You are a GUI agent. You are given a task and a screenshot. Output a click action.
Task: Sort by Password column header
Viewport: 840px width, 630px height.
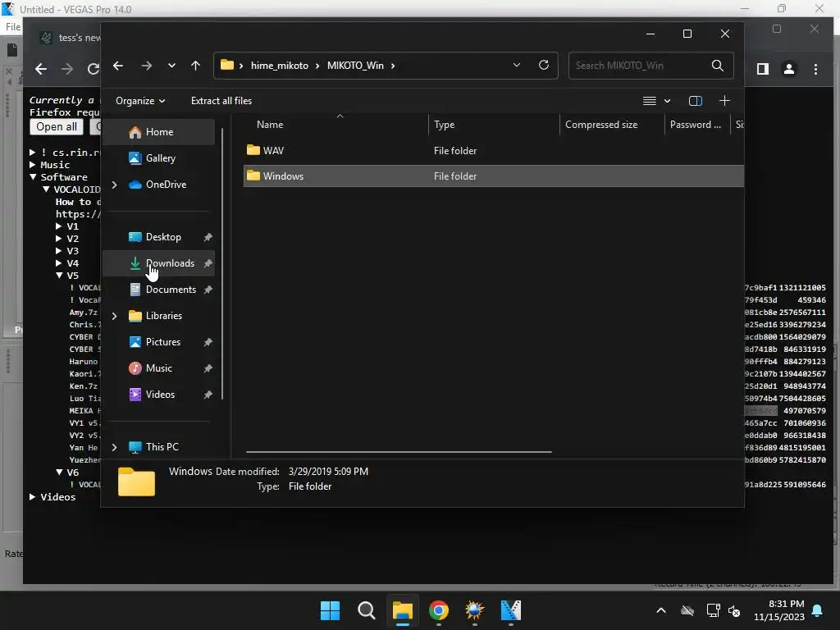697,125
